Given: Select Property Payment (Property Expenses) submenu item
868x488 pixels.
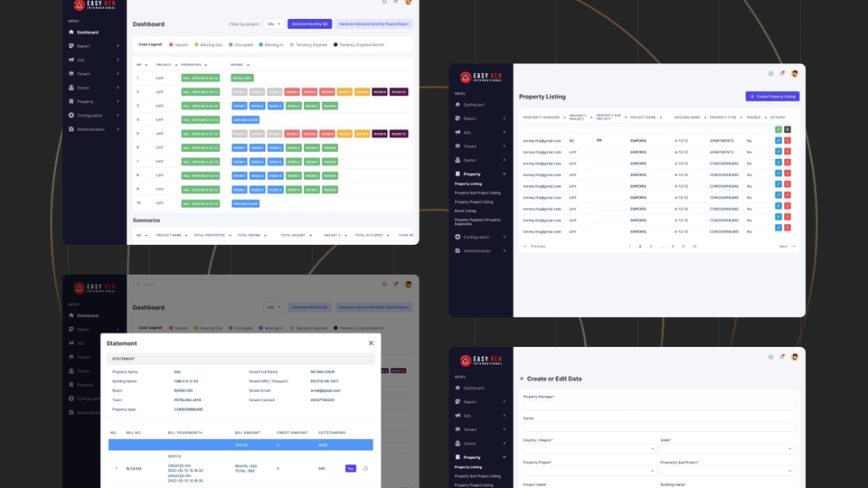Looking at the screenshot, I should (477, 222).
